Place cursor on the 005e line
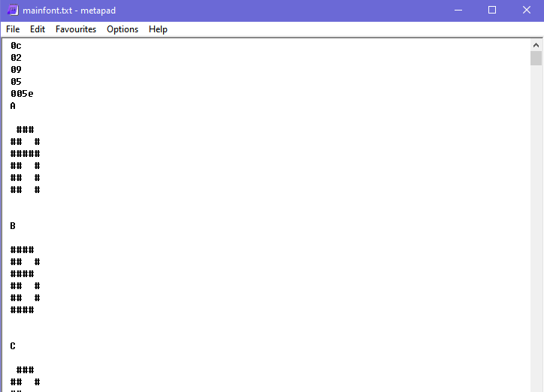544x392 pixels. 22,94
